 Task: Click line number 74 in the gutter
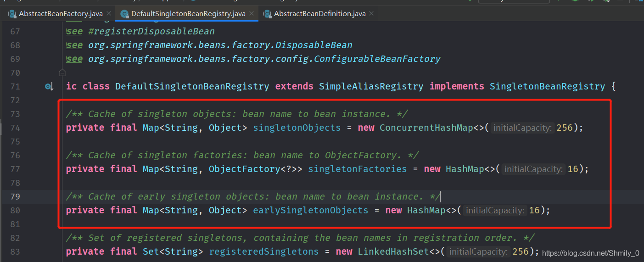click(x=15, y=128)
